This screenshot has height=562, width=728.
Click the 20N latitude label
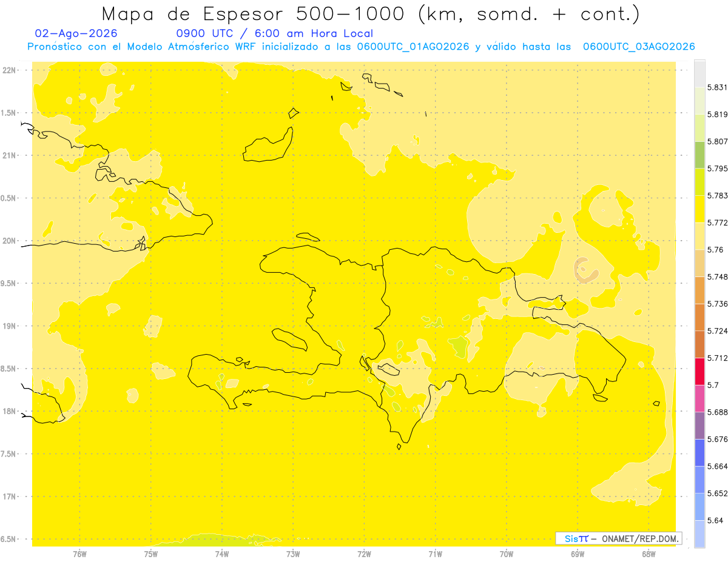(10, 241)
